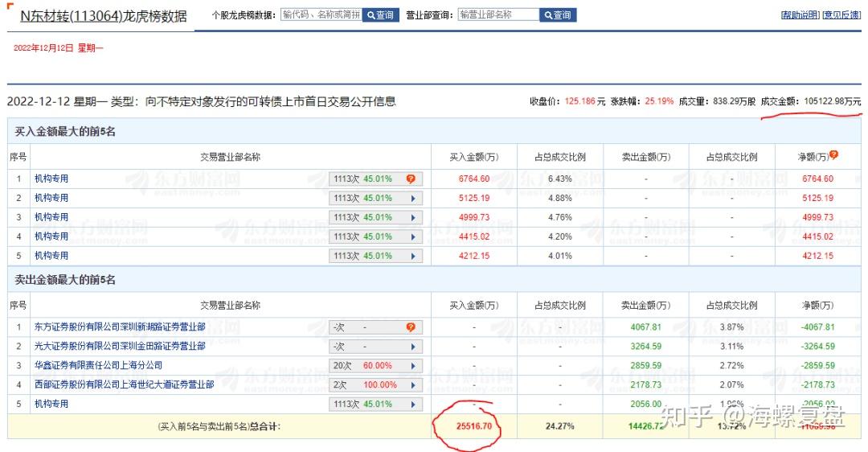Click the help icon beside 净额(万) header
Image resolution: width=868 pixels, height=452 pixels.
pyautogui.click(x=833, y=155)
